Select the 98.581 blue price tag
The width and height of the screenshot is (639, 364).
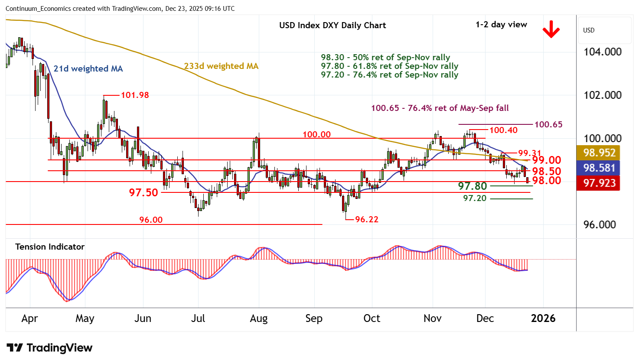[x=599, y=168]
